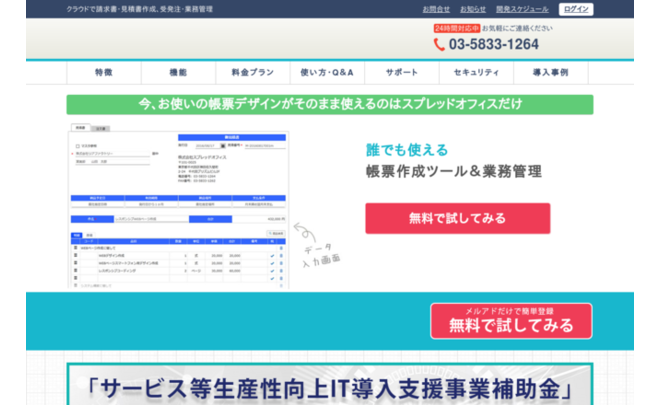The image size is (660, 405).
Task: Go to the 料金プラン page
Action: pyautogui.click(x=252, y=73)
